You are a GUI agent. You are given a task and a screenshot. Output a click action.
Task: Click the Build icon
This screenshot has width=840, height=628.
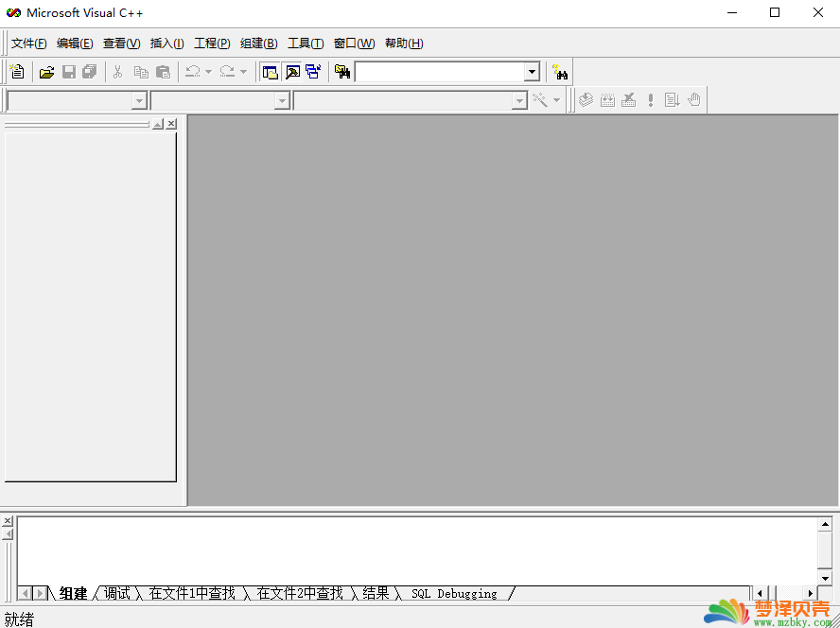[607, 99]
